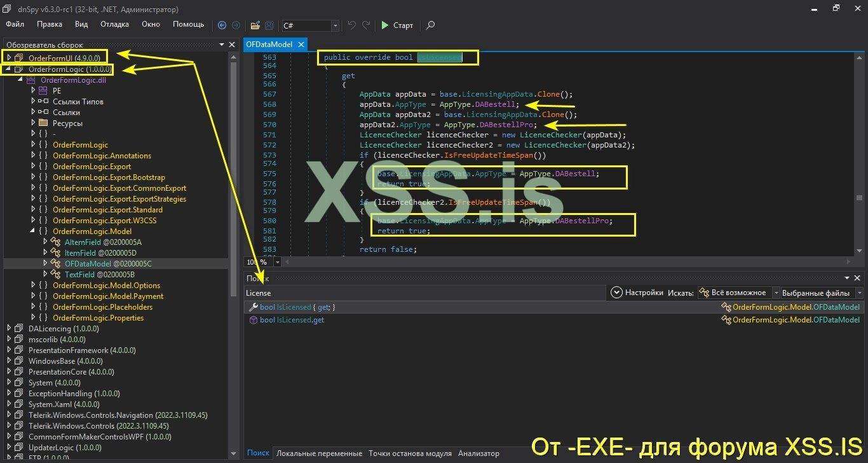Collapse the OrderFormLogic.Model namespace
The image size is (868, 463).
(32, 231)
